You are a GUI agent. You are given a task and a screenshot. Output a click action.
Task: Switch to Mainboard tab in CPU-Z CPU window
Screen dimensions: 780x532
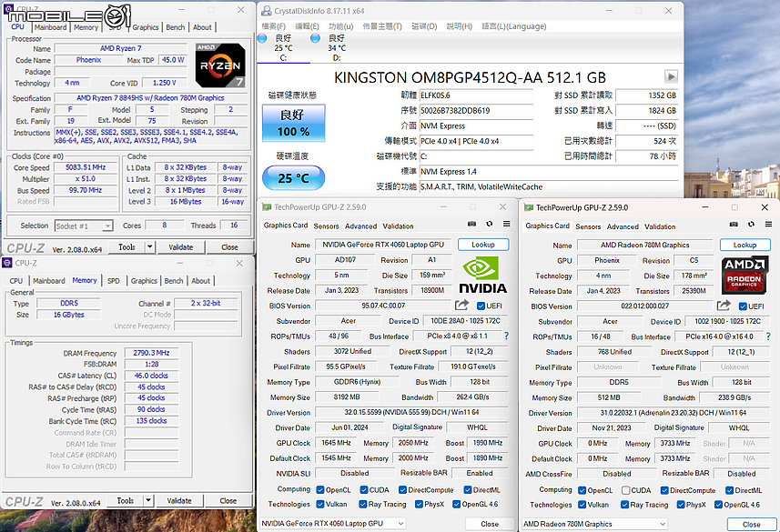(50, 27)
